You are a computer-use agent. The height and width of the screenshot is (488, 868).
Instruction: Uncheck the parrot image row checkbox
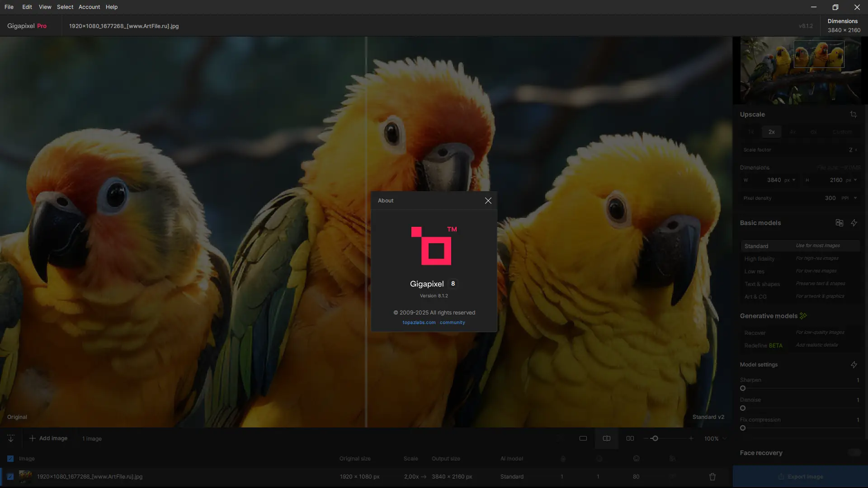tap(10, 477)
